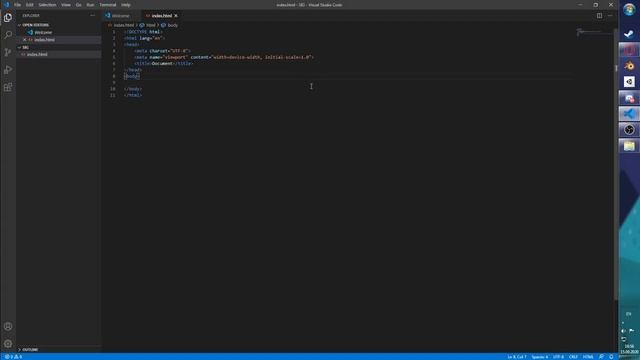Click the Action Center flag in system tray
Screen dimensions: 640x360
point(631,331)
